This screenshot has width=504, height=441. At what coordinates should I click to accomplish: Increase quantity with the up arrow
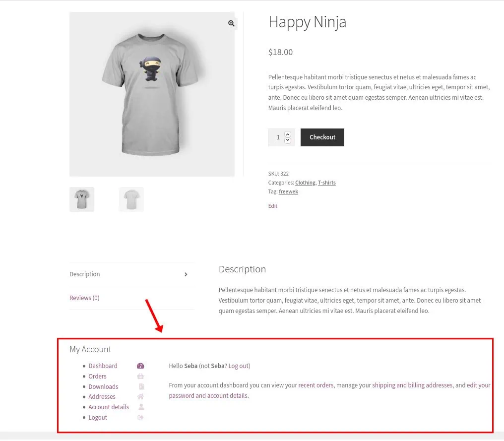(288, 133)
